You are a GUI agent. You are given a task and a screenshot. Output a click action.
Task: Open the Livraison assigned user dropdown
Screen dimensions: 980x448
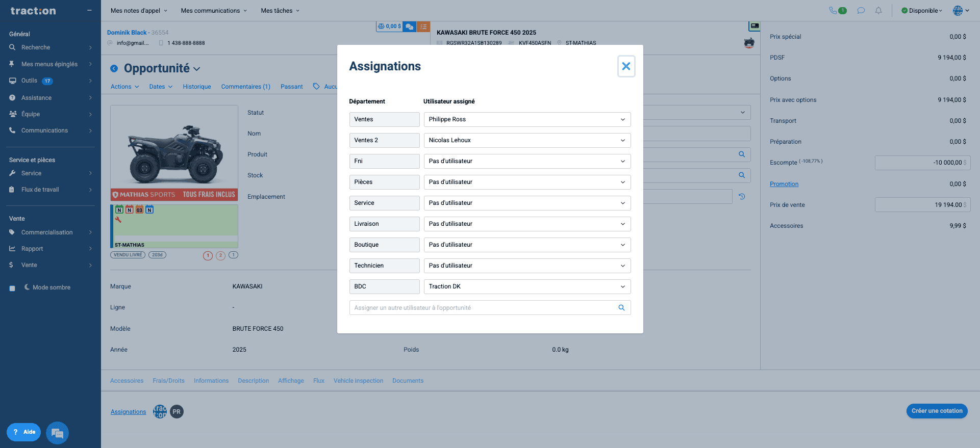click(527, 224)
